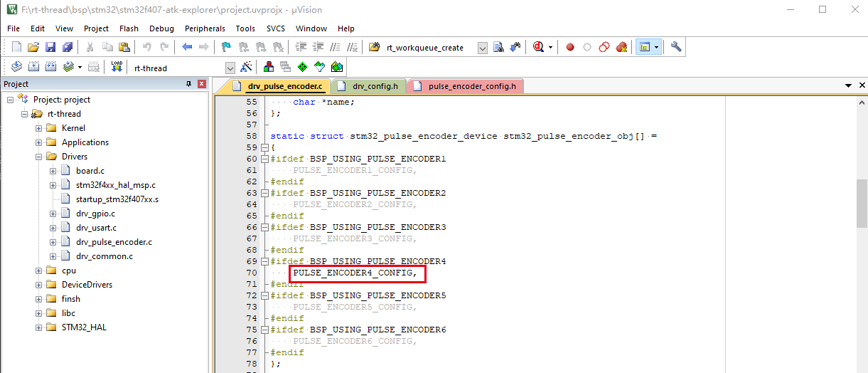
Task: Toggle auto-hide pin on Project panel
Action: (x=189, y=84)
